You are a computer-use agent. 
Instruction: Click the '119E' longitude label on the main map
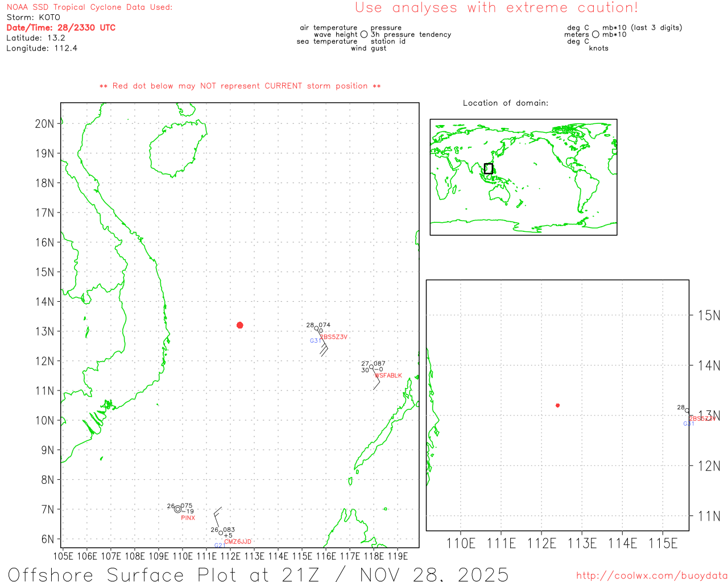pyautogui.click(x=398, y=556)
